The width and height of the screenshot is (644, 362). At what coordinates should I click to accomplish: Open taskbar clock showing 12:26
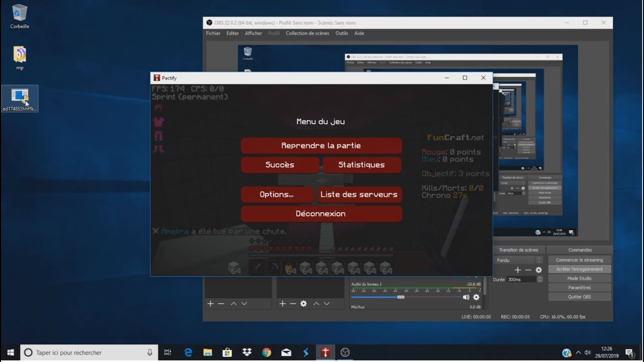point(607,352)
